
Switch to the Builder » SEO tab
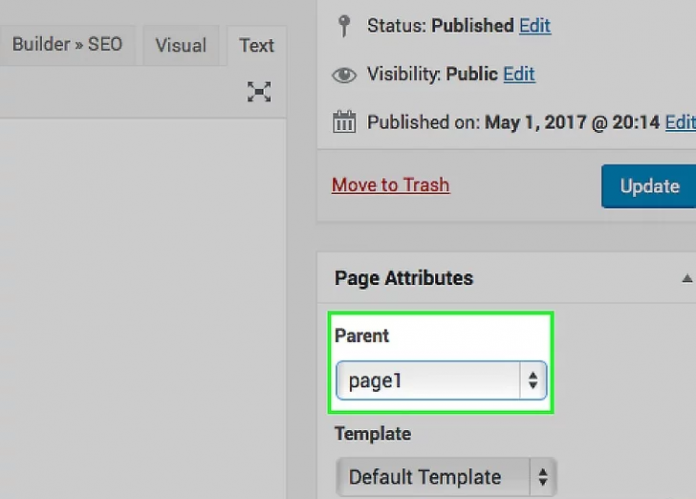[67, 45]
